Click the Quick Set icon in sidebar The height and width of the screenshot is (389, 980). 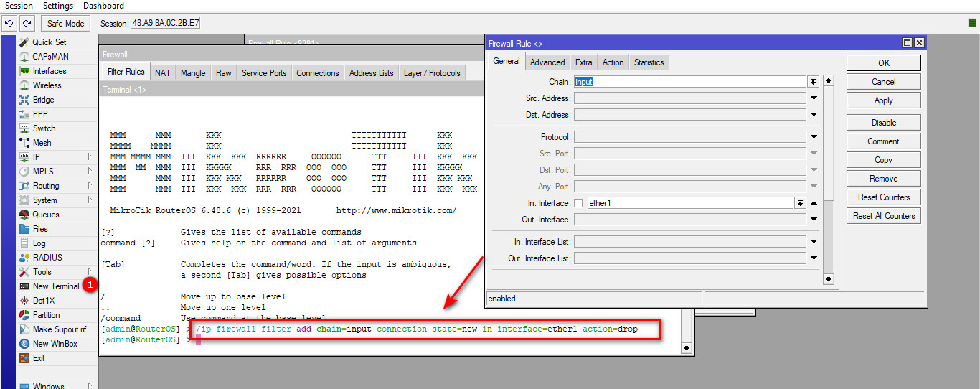point(24,42)
